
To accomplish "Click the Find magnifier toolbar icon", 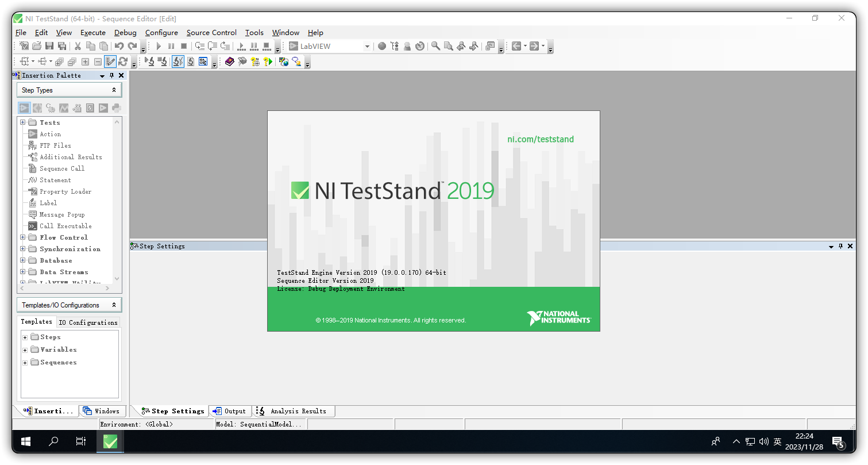I will pyautogui.click(x=435, y=46).
